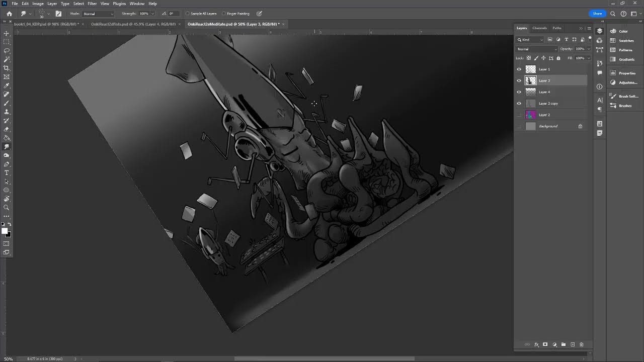Create a new layer

[x=573, y=344]
